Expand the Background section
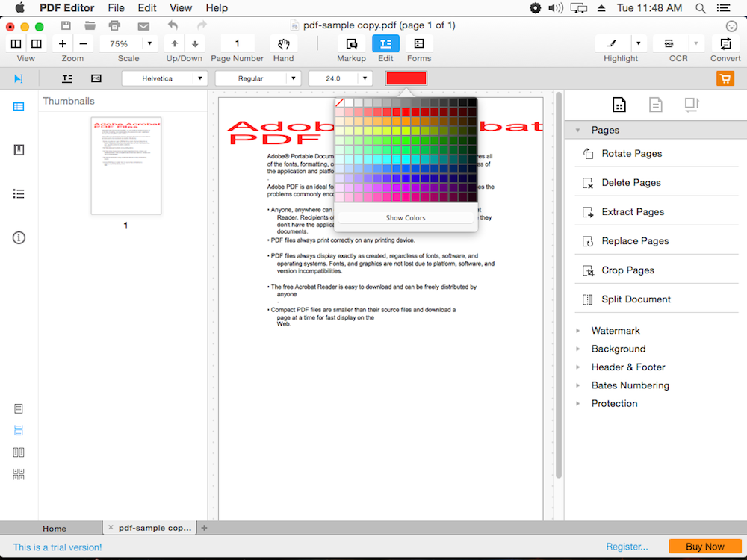Viewport: 747px width, 560px height. (578, 349)
